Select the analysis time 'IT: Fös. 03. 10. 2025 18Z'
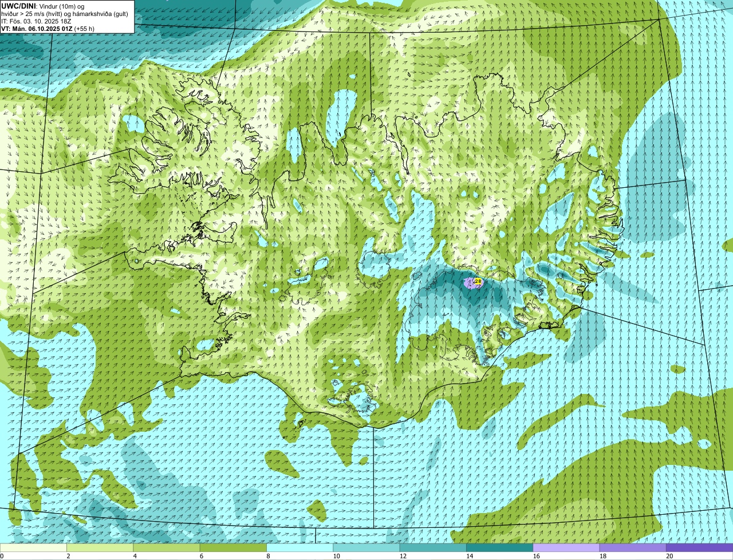Viewport: 733px width, 560px height. pos(36,21)
